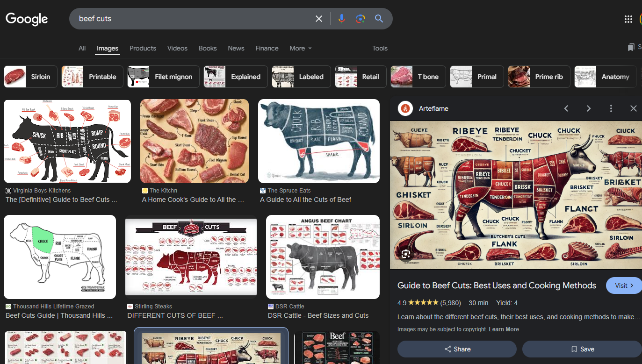Switch to the All tab
This screenshot has height=364, width=642.
coord(82,48)
